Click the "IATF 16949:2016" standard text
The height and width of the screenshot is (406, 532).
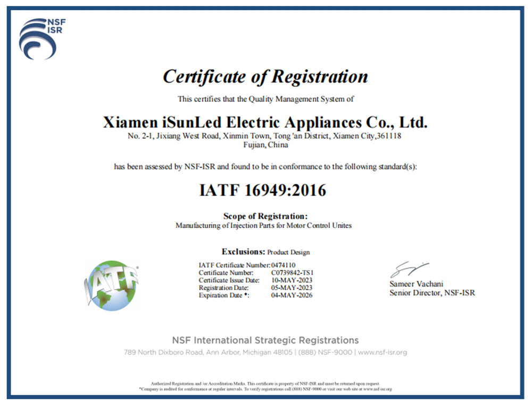click(263, 190)
